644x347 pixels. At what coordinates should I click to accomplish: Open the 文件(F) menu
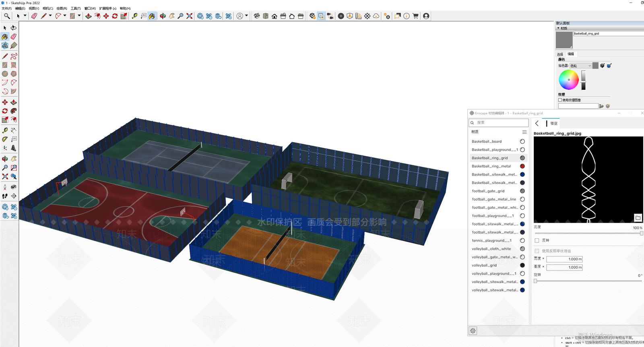[x=7, y=8]
